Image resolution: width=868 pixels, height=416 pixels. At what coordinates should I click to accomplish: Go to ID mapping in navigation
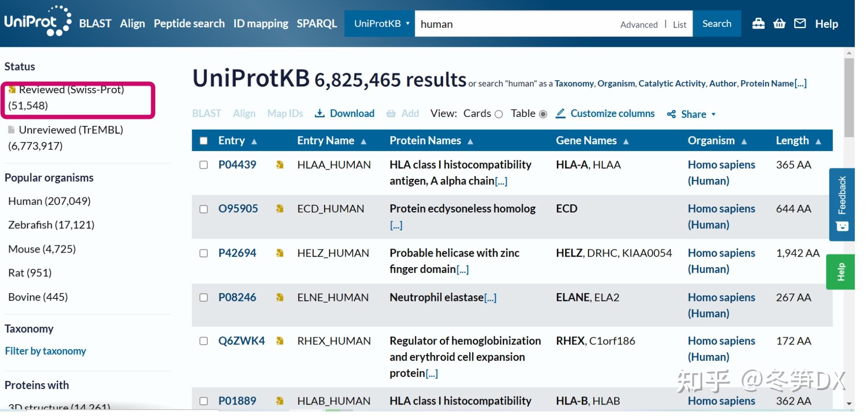[260, 24]
